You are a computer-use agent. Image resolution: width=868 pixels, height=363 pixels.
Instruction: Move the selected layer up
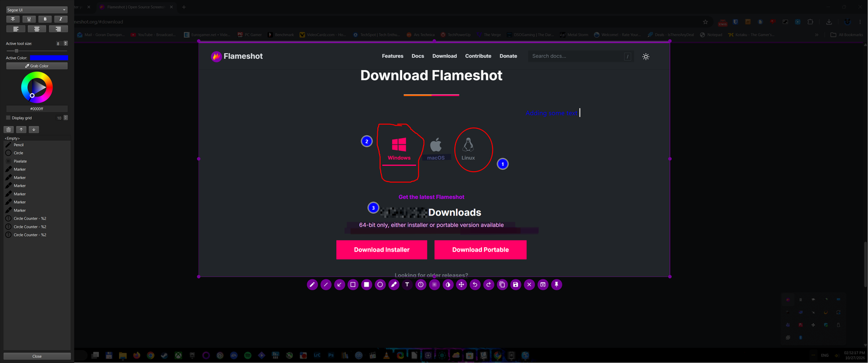(21, 129)
